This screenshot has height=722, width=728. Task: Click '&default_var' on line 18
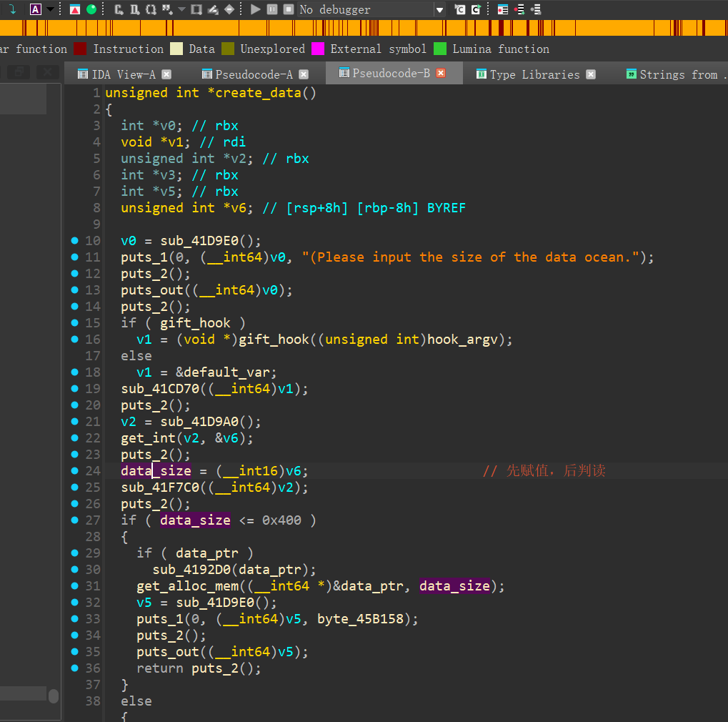pyautogui.click(x=223, y=372)
